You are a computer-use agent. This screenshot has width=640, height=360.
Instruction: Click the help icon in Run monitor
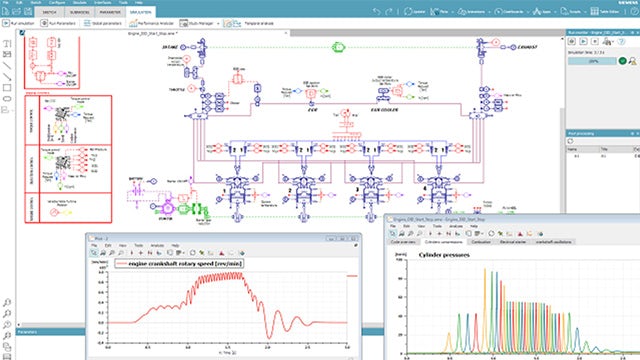tap(621, 41)
